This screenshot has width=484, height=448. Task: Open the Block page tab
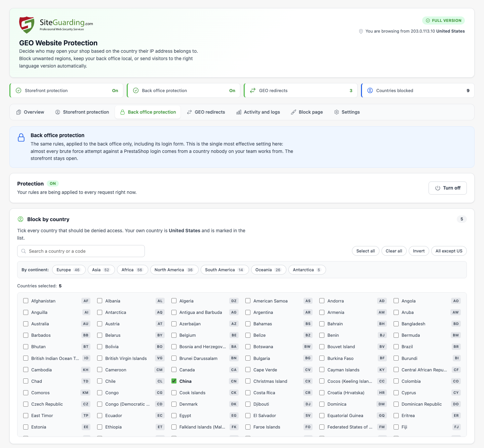pyautogui.click(x=307, y=112)
